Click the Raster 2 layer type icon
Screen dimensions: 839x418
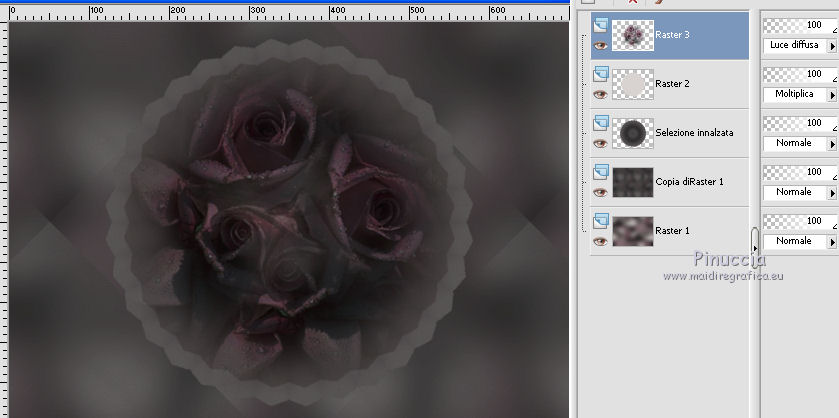(x=600, y=75)
